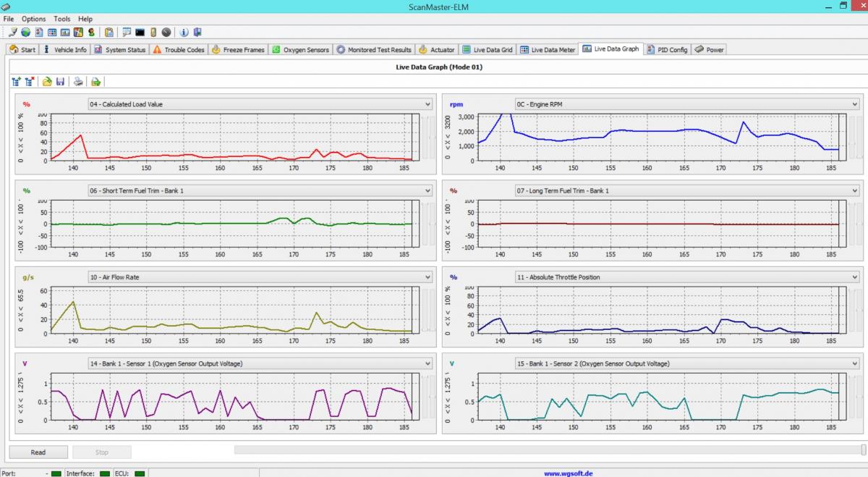Open the 0C - Engine RPM dropdown
The height and width of the screenshot is (477, 868).
point(854,104)
